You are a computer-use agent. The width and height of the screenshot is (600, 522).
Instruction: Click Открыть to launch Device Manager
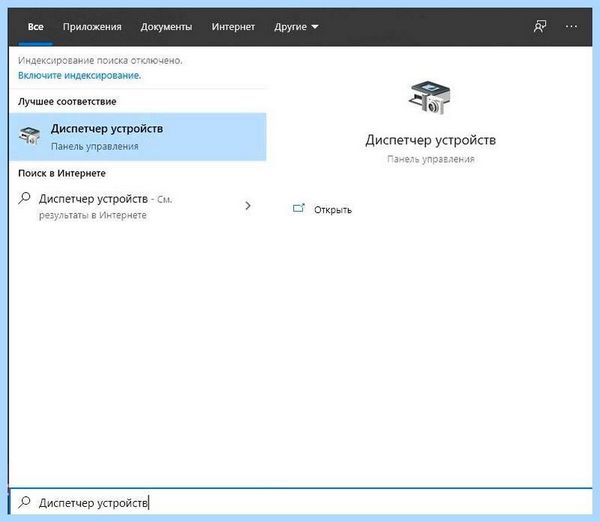[x=333, y=210]
